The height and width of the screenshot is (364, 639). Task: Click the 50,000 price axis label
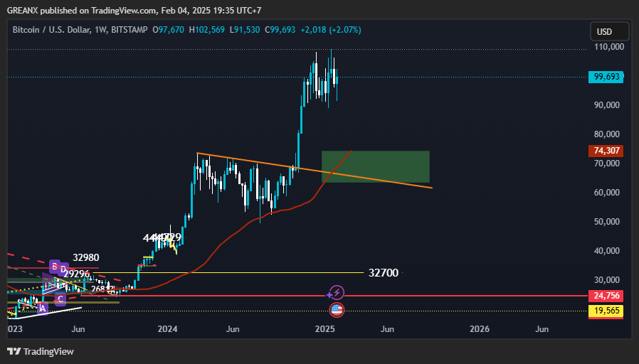click(607, 222)
